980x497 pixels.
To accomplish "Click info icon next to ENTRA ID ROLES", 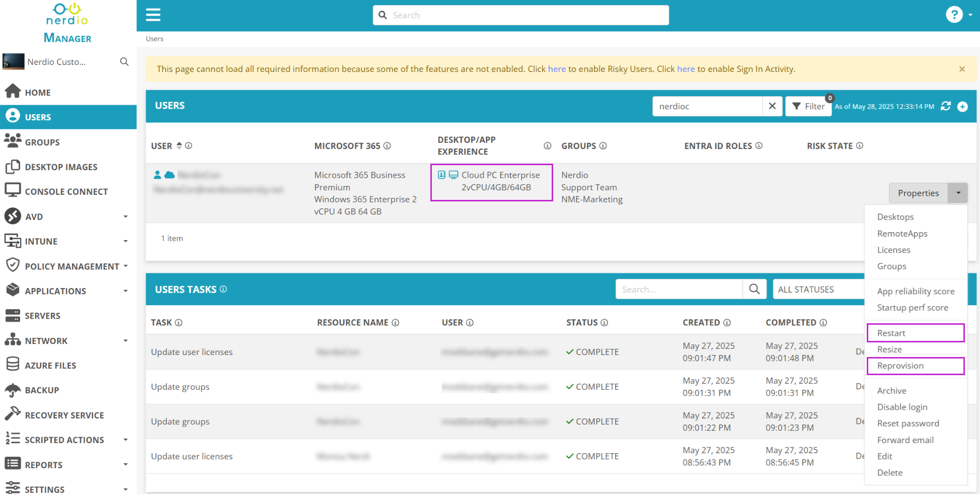I will pos(759,146).
